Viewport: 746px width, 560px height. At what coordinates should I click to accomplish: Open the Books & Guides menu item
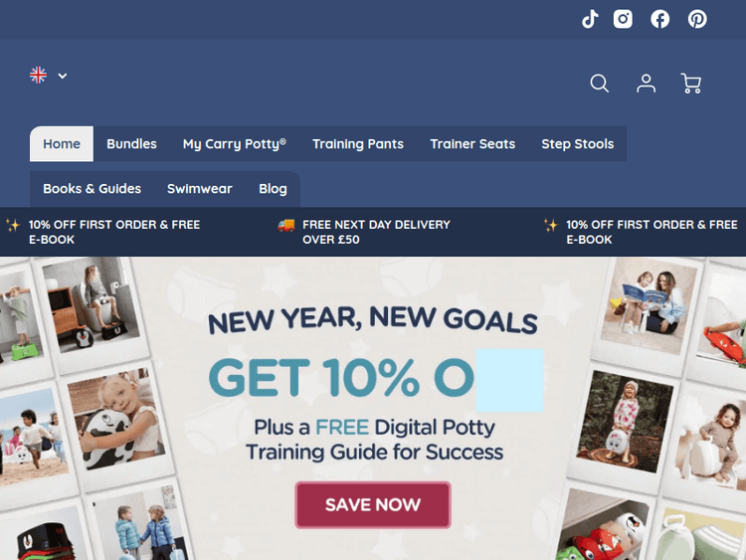(x=93, y=189)
